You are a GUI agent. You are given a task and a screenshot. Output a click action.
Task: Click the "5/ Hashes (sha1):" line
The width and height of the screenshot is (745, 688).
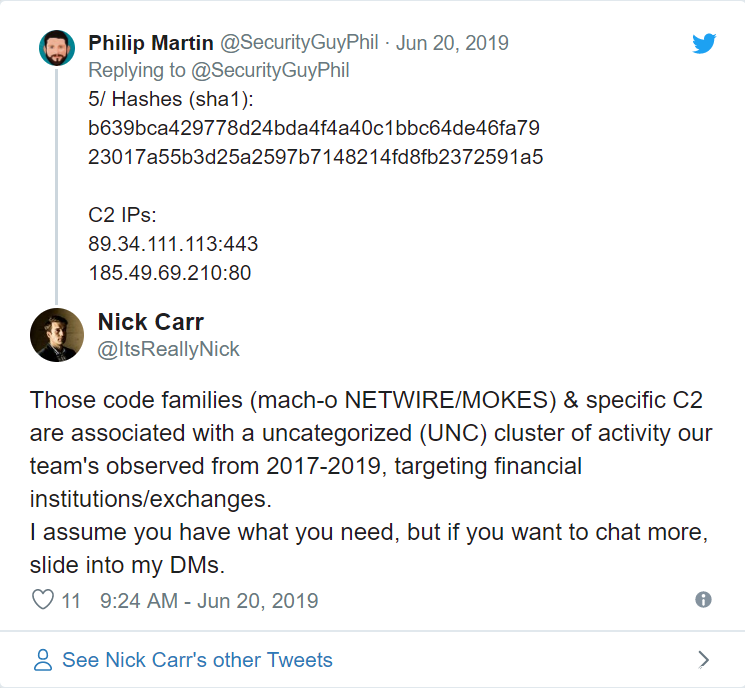click(170, 100)
